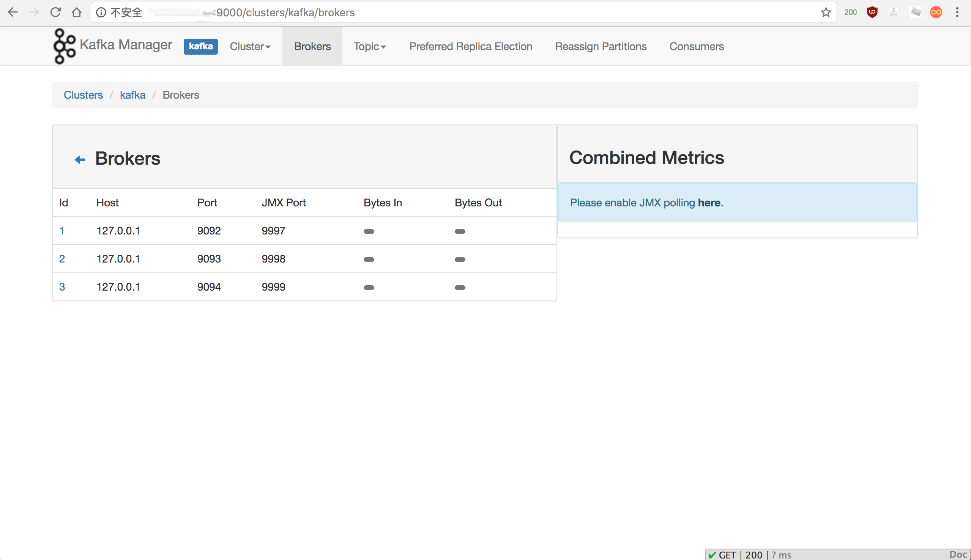The image size is (971, 560).
Task: Expand the Cluster dropdown menu
Action: click(x=250, y=47)
